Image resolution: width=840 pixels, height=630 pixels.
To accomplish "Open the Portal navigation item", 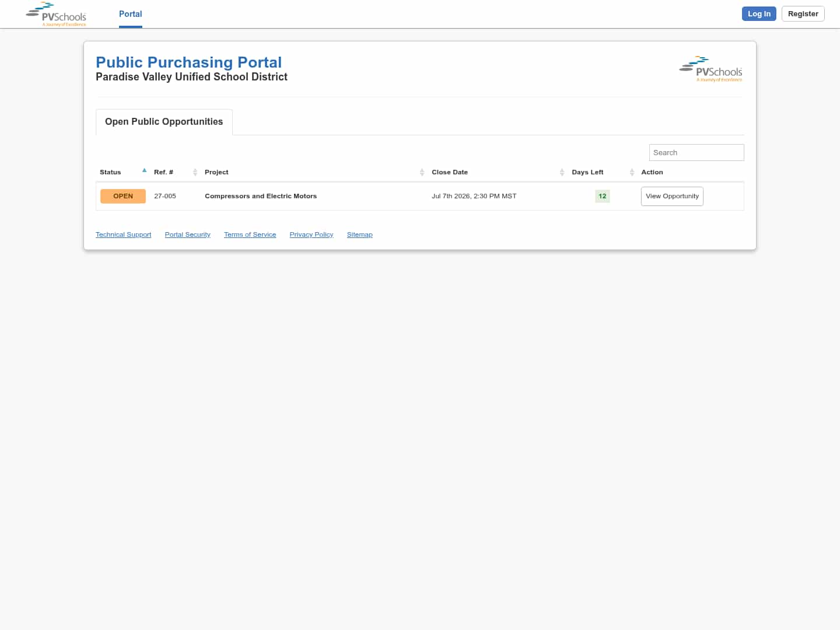I will tap(131, 14).
